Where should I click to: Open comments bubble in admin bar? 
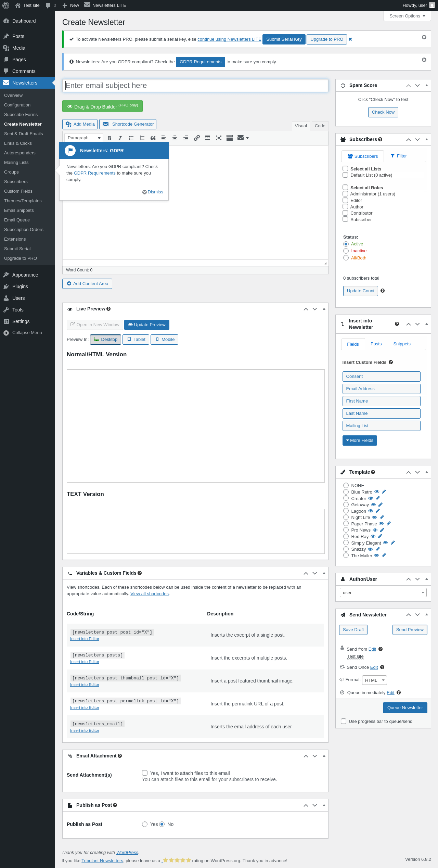(51, 5)
